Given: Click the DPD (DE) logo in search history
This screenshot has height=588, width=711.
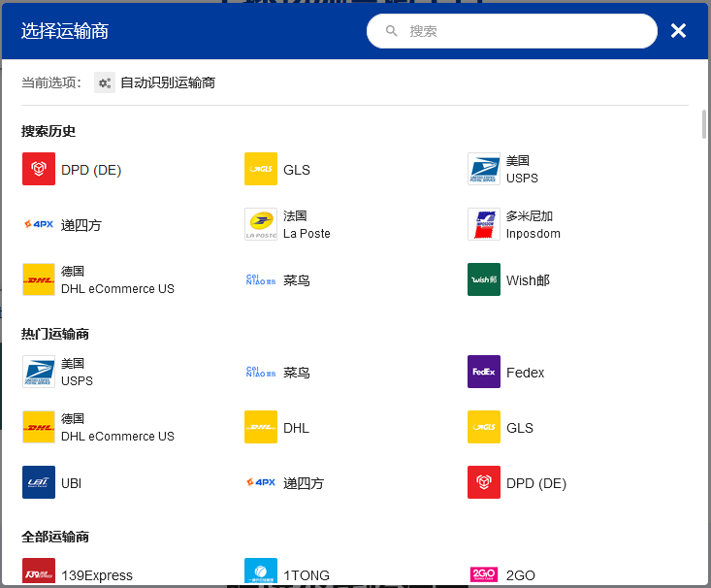Looking at the screenshot, I should click(39, 169).
